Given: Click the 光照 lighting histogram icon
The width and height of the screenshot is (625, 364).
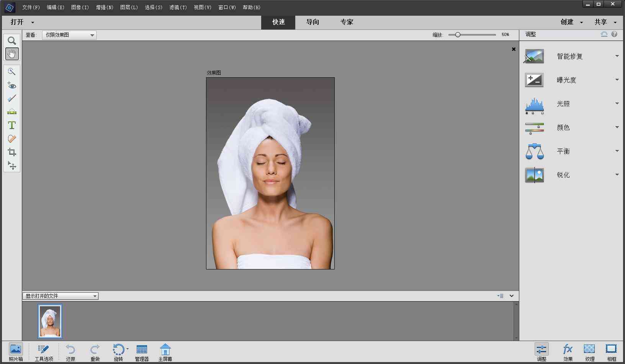Looking at the screenshot, I should [x=534, y=106].
